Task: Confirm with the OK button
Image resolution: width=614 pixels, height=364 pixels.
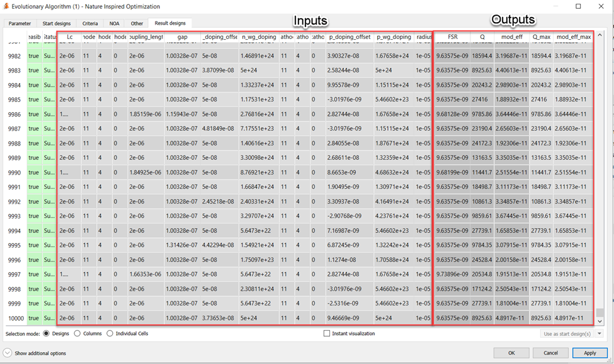Action: click(x=511, y=353)
